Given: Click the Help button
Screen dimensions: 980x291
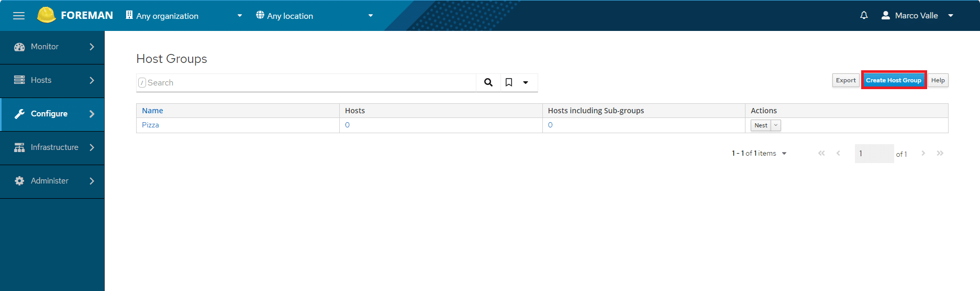Looking at the screenshot, I should (x=938, y=80).
